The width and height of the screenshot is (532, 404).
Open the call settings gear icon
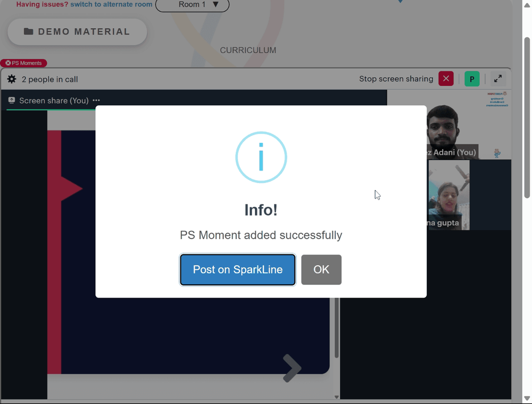pos(12,79)
